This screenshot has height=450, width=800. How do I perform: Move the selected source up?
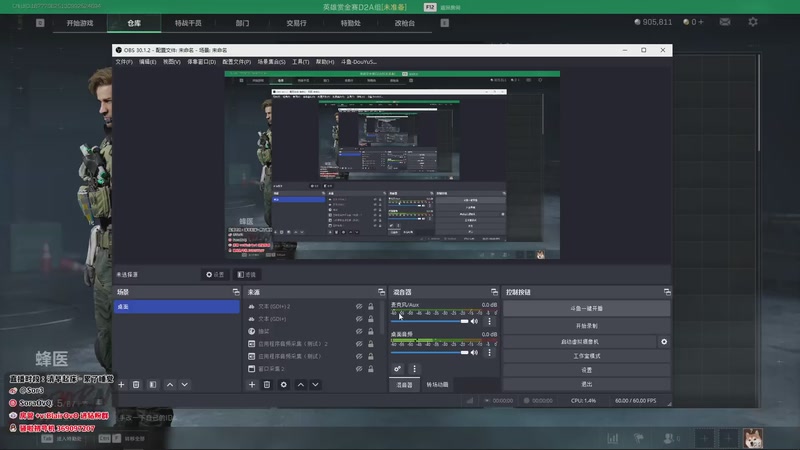[301, 385]
